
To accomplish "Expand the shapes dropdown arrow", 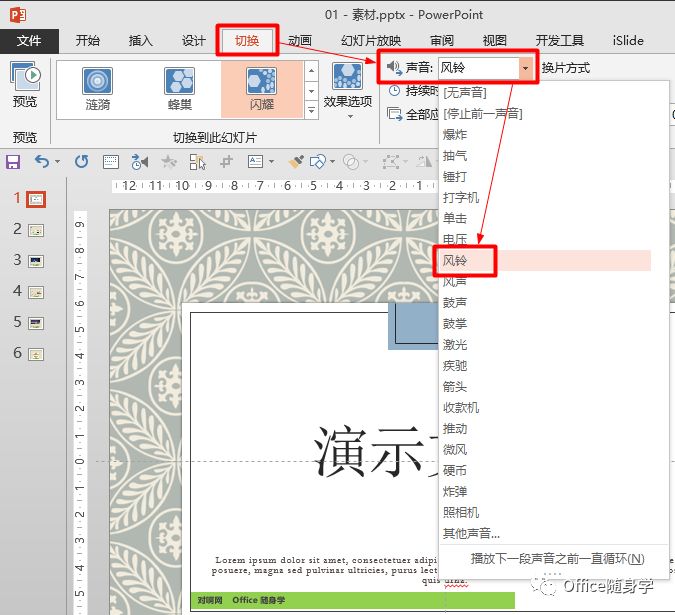I will click(332, 162).
